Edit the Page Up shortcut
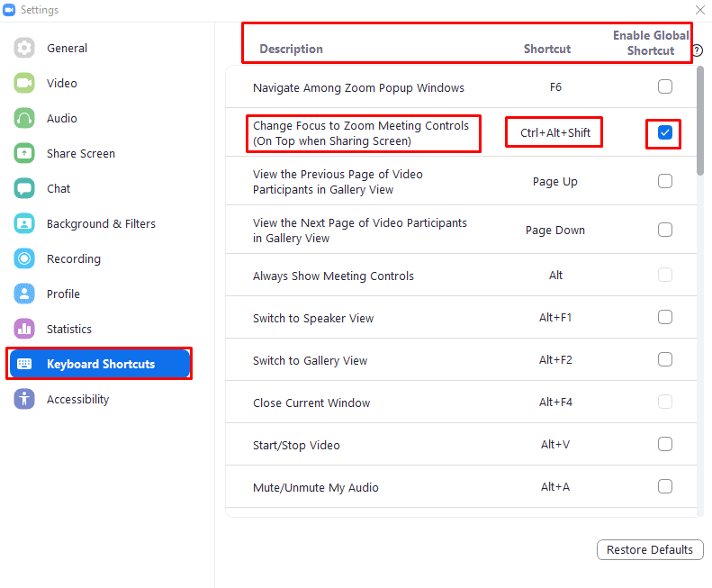Screen dimensions: 712x588 pos(554,182)
